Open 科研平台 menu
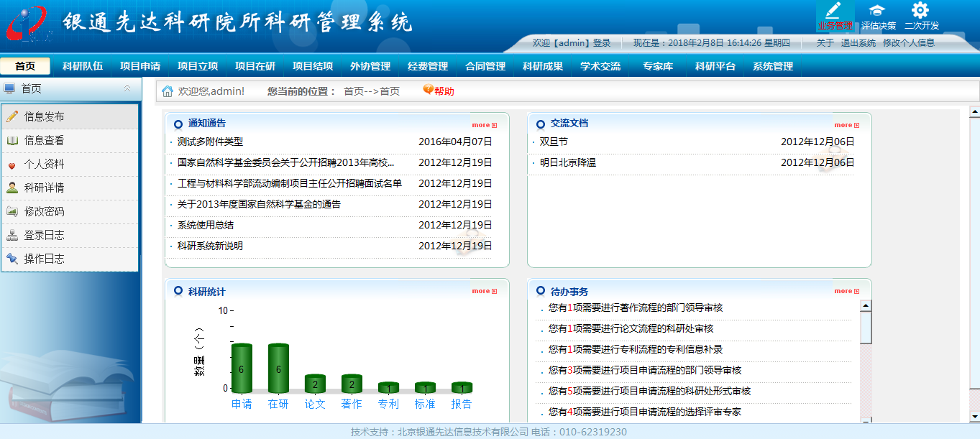This screenshot has width=980, height=439. pyautogui.click(x=715, y=66)
